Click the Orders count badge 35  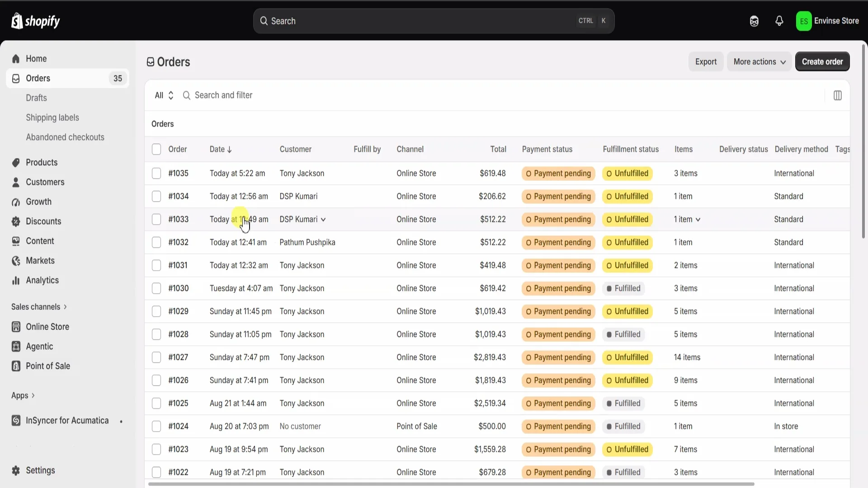click(118, 79)
